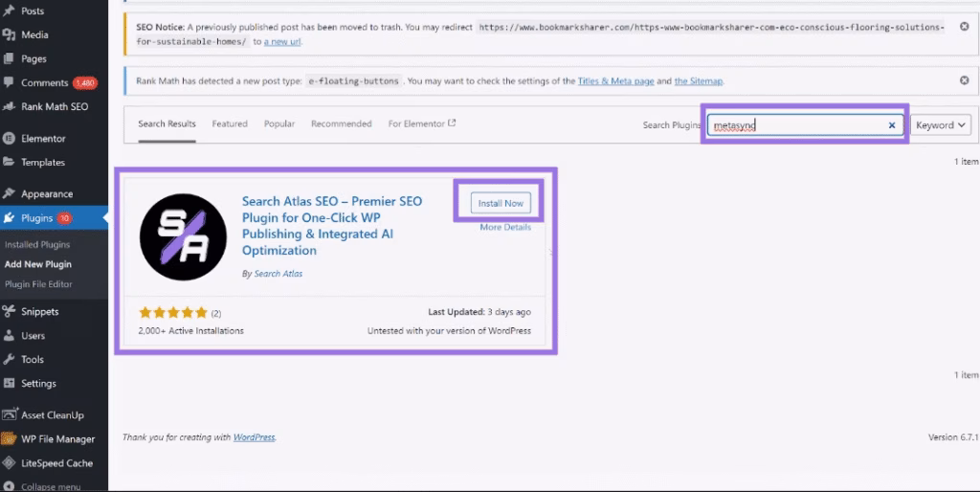Open the Titles & Meta page link
The height and width of the screenshot is (492, 980).
[x=615, y=81]
